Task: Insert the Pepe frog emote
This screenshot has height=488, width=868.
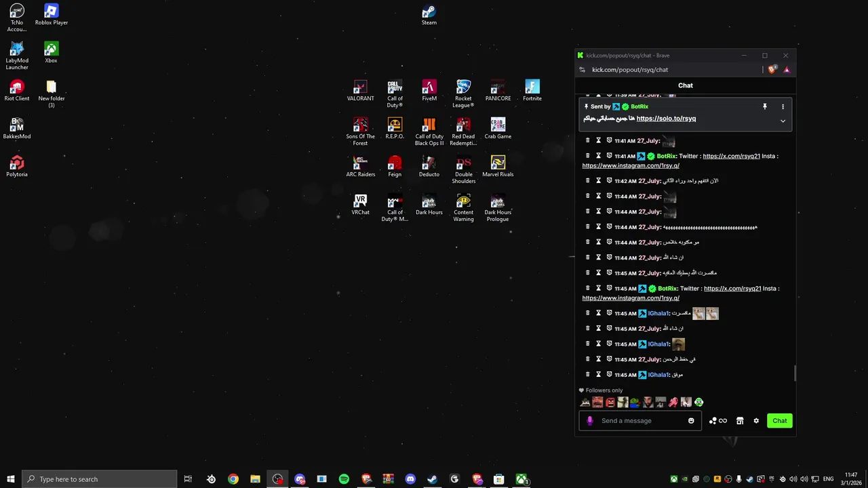Action: click(635, 402)
